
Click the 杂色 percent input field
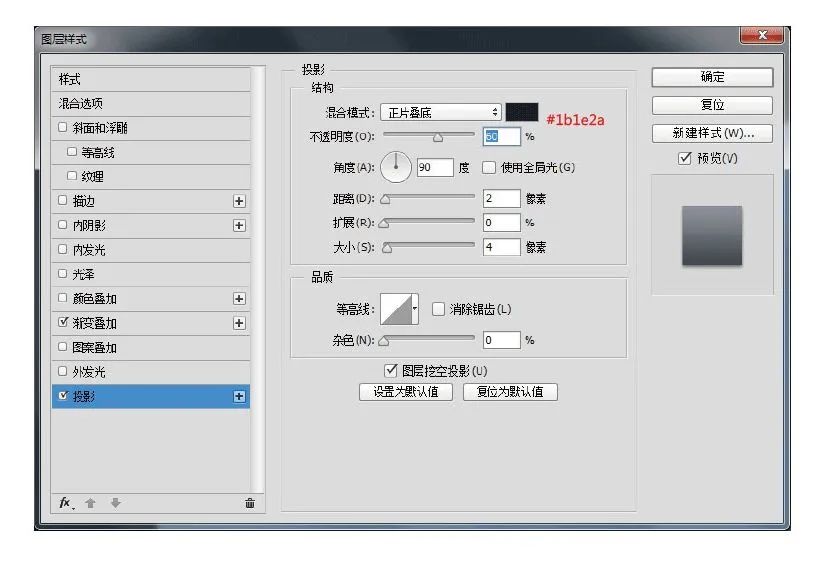pyautogui.click(x=502, y=340)
